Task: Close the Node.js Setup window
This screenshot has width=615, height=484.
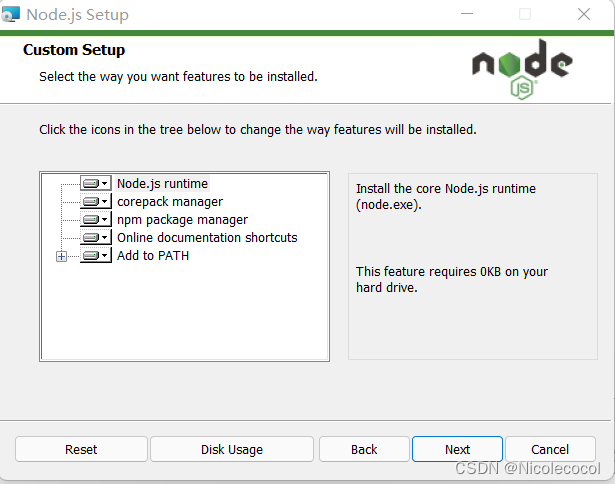Action: pos(583,15)
